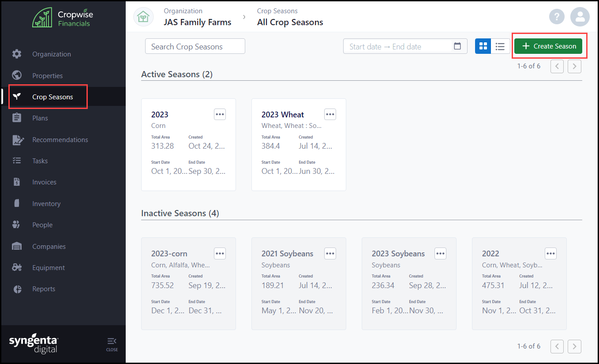Image resolution: width=599 pixels, height=364 pixels.
Task: Expand the three-dot menu on 2022 season
Action: pos(550,253)
